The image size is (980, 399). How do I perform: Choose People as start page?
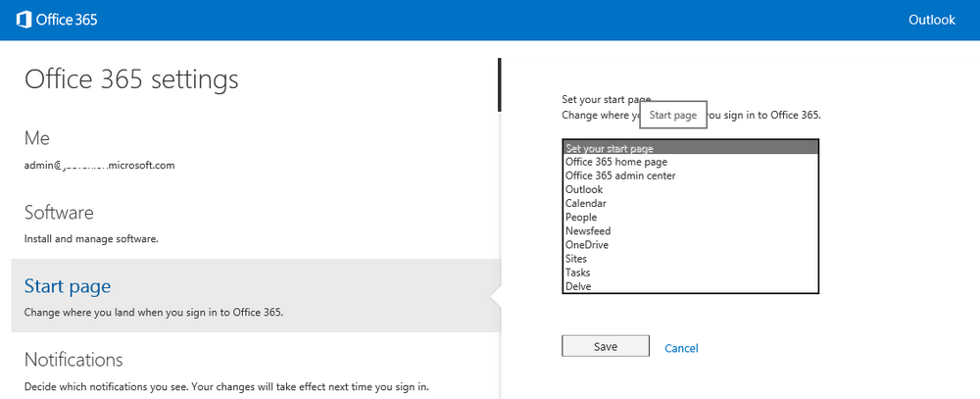pyautogui.click(x=690, y=217)
